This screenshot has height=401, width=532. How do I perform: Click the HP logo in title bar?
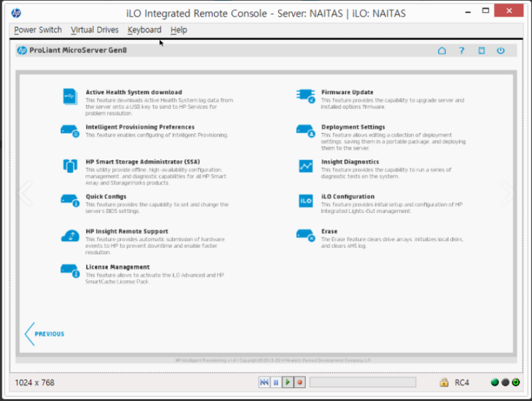point(16,13)
